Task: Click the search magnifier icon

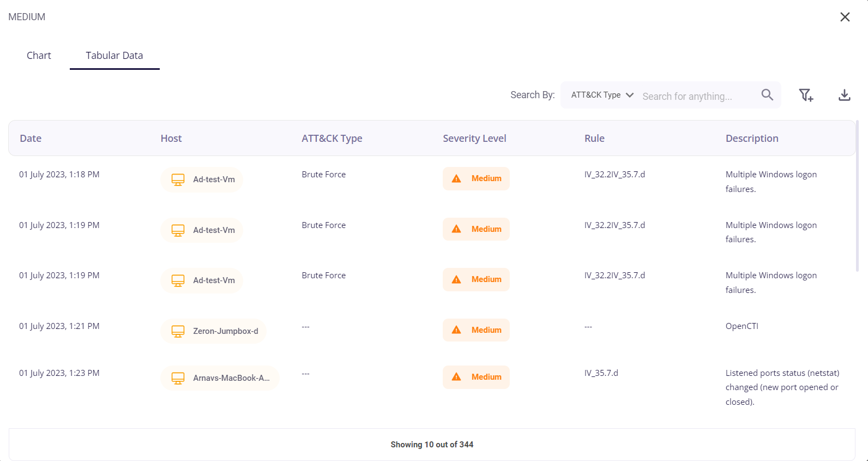Action: (x=767, y=95)
